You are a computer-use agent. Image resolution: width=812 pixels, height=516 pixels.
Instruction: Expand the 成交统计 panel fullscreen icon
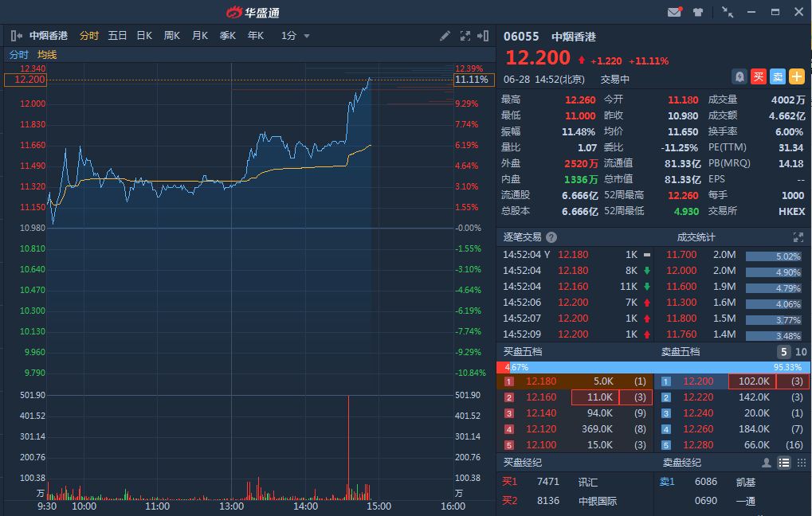798,237
